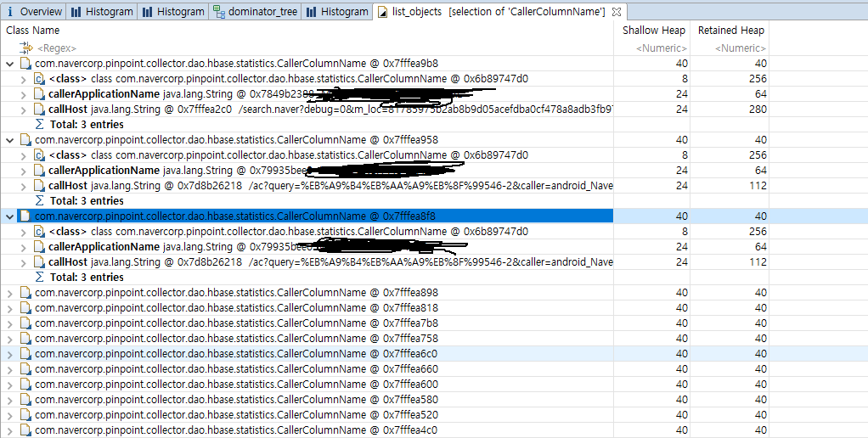Viewport: 868px width, 438px height.
Task: Open the Histogram tab next to Overview
Action: click(x=103, y=11)
